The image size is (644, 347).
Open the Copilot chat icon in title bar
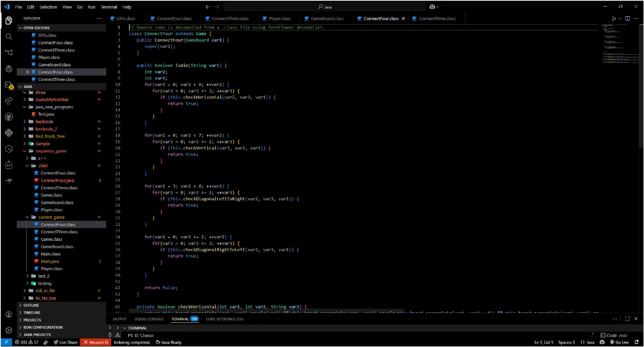(432, 7)
